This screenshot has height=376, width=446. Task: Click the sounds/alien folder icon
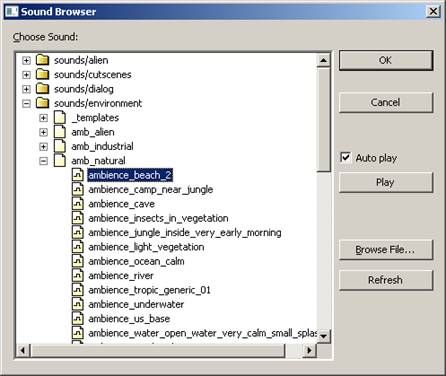point(42,60)
